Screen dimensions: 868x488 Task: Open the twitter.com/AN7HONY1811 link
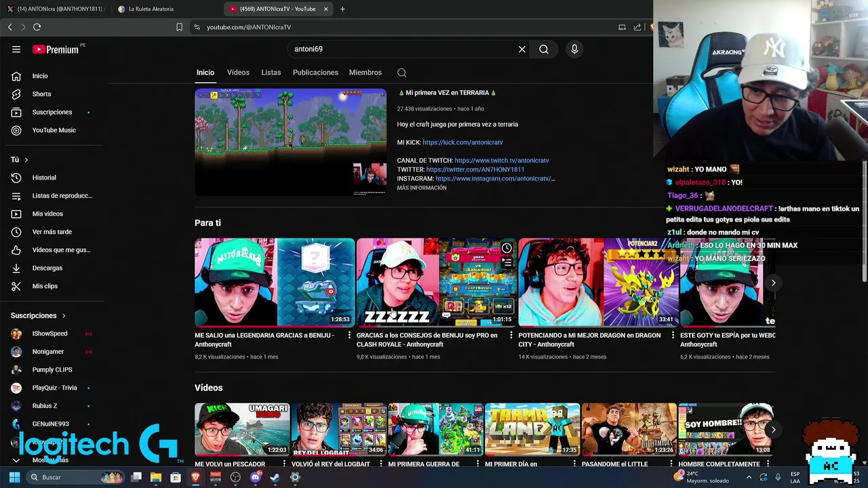pyautogui.click(x=475, y=169)
